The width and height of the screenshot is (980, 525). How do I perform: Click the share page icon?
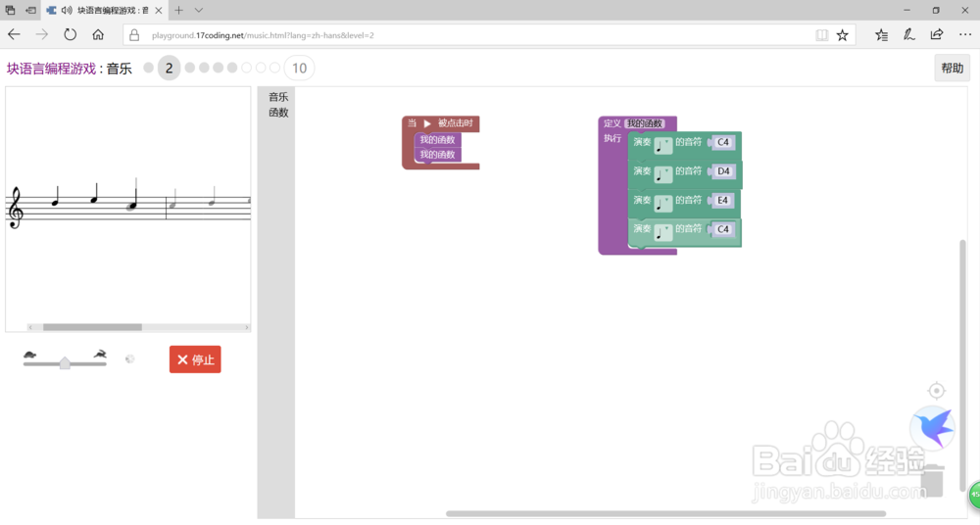[936, 35]
